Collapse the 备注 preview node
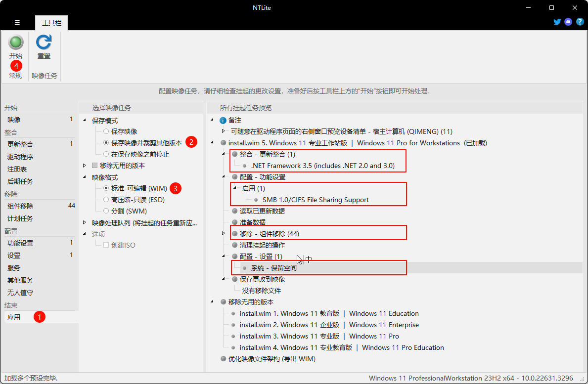Image resolution: width=588 pixels, height=384 pixels. pyautogui.click(x=212, y=120)
